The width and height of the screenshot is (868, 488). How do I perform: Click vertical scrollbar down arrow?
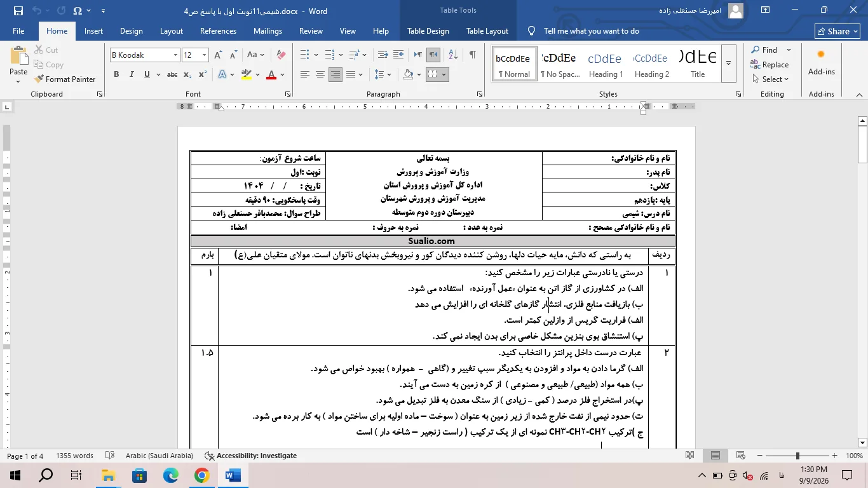[x=862, y=443]
